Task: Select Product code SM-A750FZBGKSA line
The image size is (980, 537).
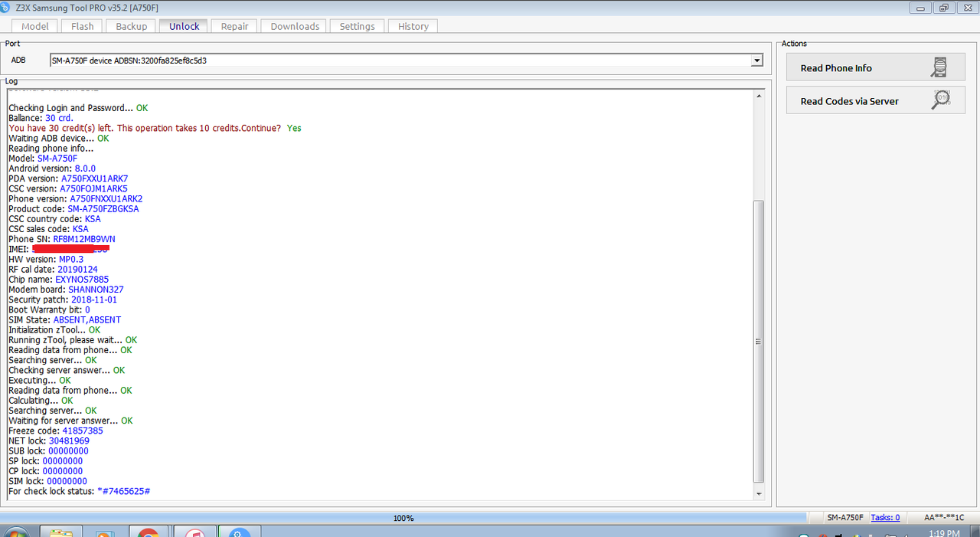Action: 73,208
